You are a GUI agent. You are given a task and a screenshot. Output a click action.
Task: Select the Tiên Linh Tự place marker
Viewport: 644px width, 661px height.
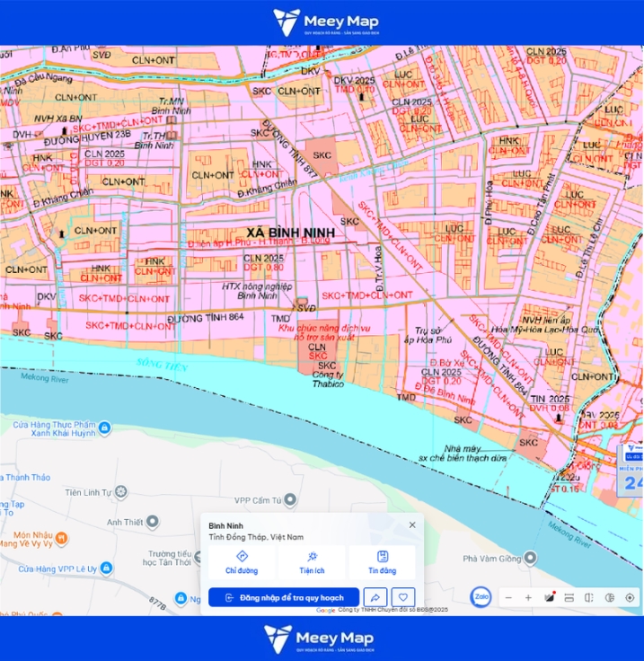[x=121, y=491]
